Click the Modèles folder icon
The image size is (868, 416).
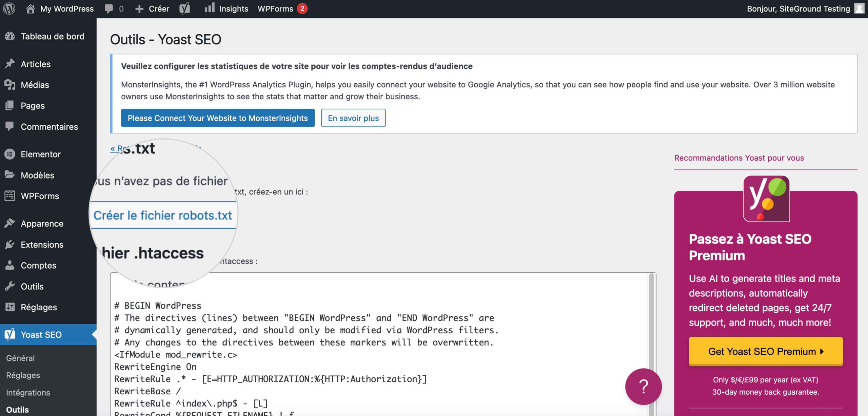[10, 175]
